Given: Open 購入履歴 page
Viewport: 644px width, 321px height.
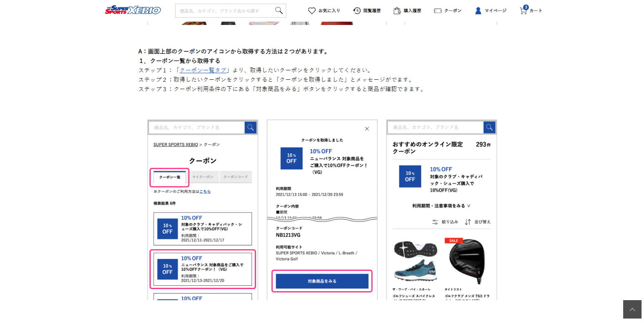Looking at the screenshot, I should (x=412, y=11).
